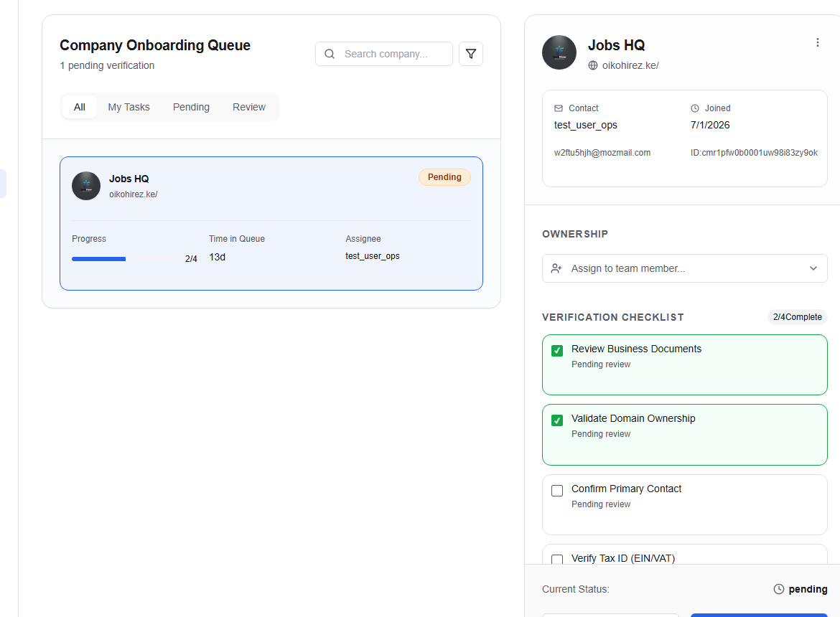Click the 2/4Complete badge
Viewport: 840px width, 617px height.
tap(797, 317)
